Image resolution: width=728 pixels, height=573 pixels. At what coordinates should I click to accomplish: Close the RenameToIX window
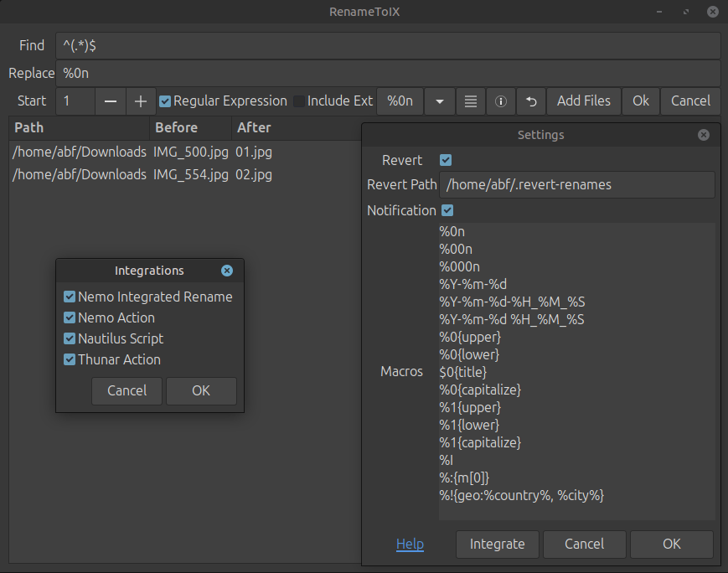(x=713, y=12)
